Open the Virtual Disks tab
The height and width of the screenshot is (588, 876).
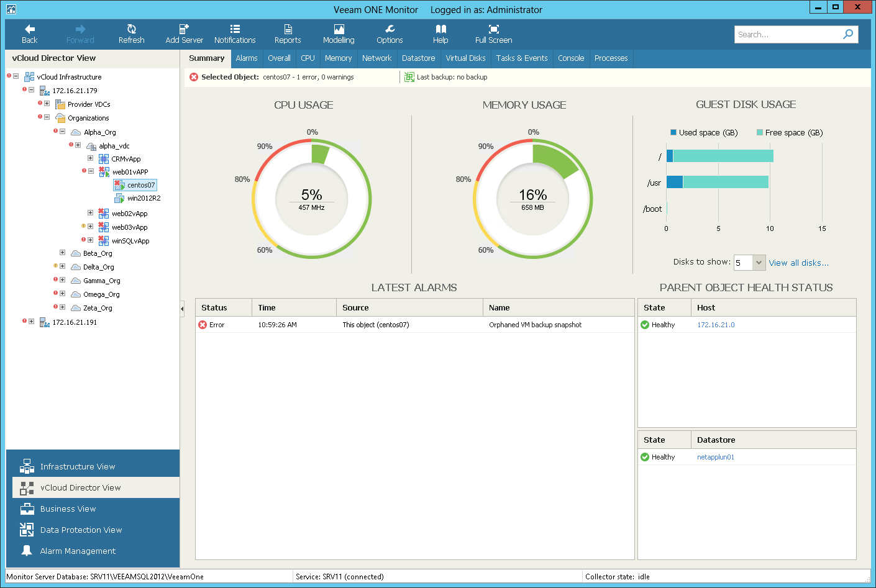(465, 58)
